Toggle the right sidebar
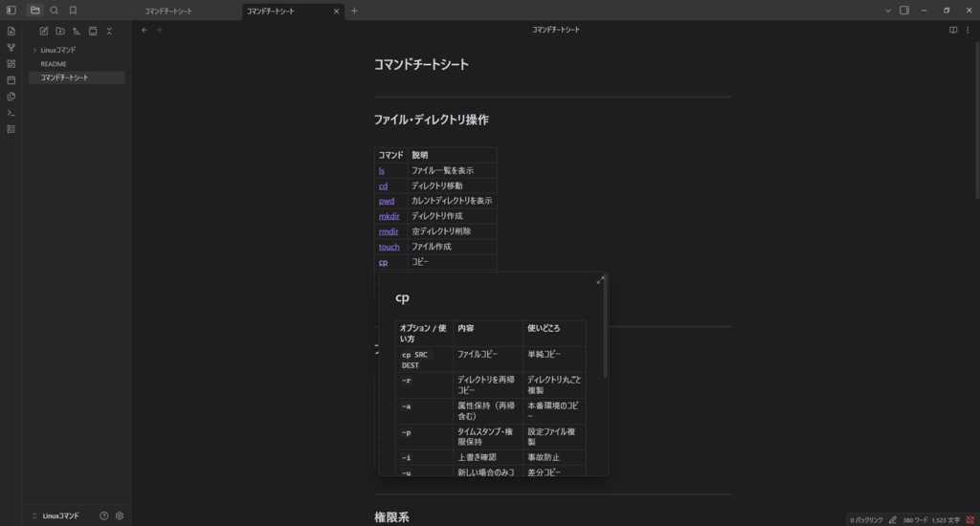 904,11
